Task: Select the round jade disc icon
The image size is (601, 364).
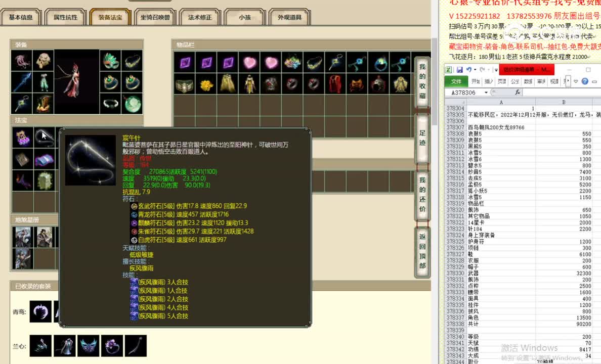Action: (132, 104)
